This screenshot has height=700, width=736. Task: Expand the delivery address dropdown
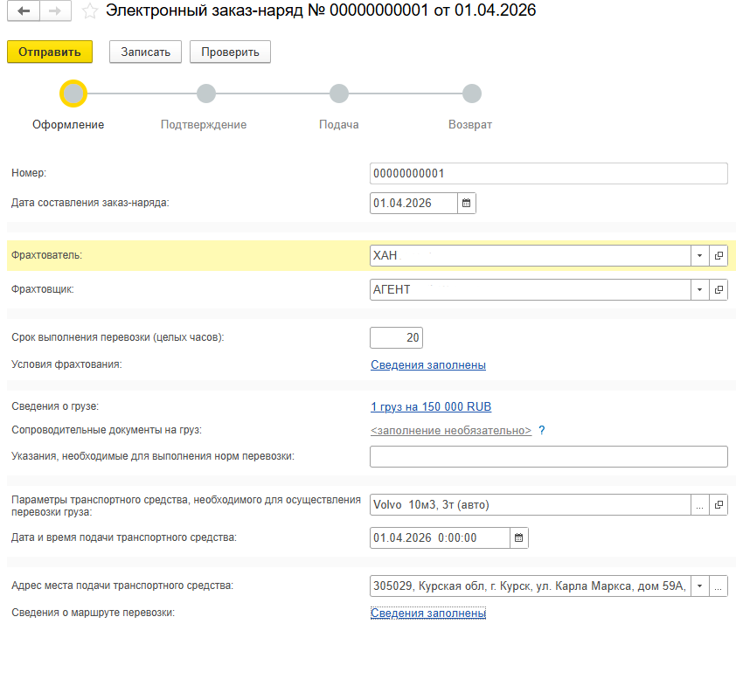[x=699, y=586]
